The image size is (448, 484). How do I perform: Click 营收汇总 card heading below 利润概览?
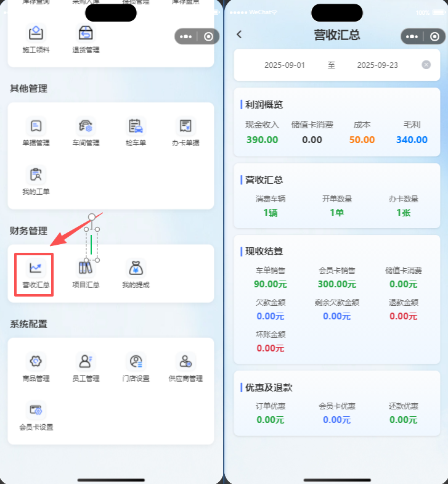(264, 179)
